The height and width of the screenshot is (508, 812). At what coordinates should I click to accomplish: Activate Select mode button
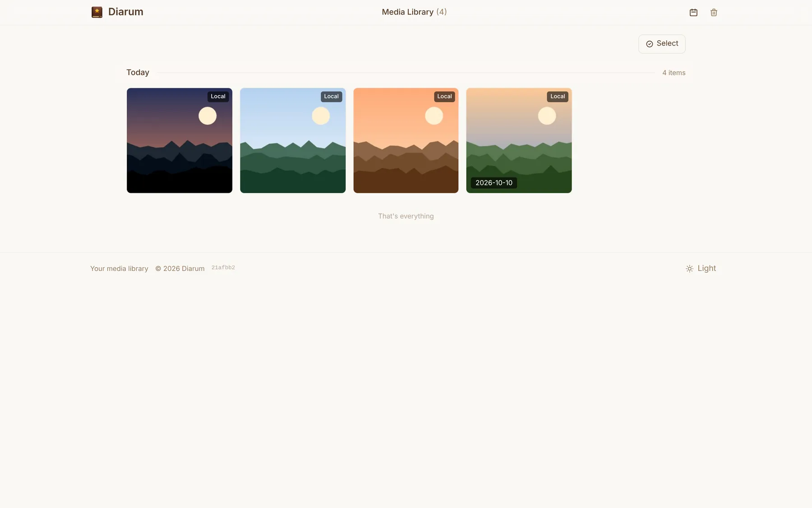coord(662,44)
